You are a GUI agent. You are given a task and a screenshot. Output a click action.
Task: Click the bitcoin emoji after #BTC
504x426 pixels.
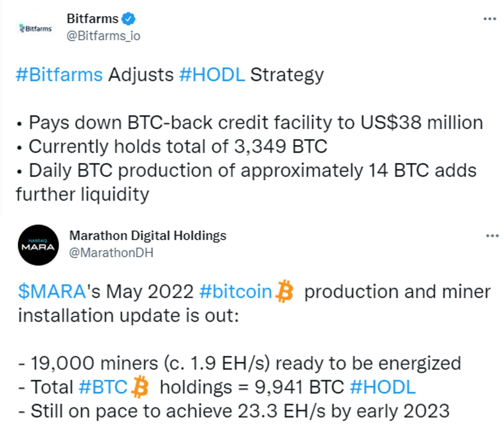[140, 387]
